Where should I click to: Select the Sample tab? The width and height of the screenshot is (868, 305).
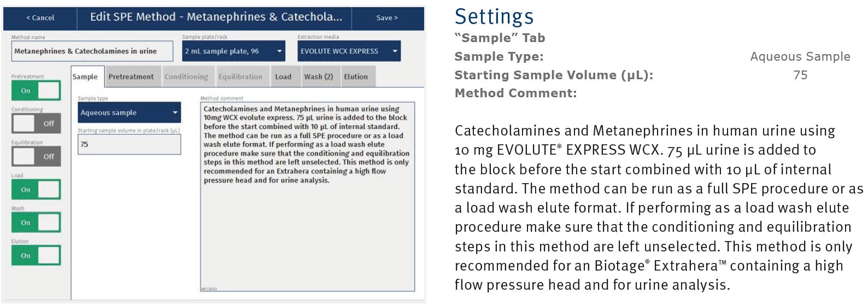pos(85,77)
